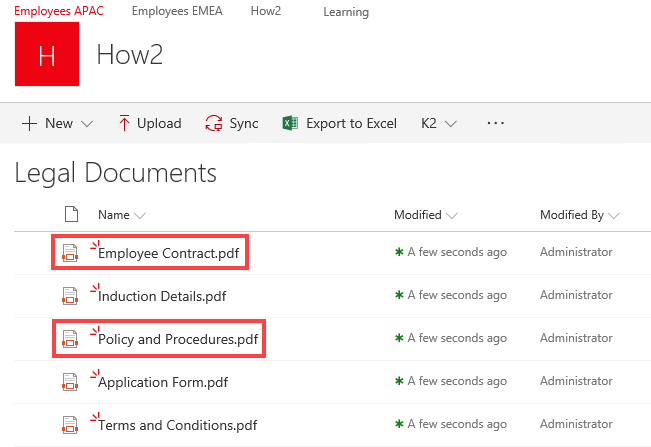The width and height of the screenshot is (651, 447).
Task: Open the New dropdown menu
Action: coord(57,123)
